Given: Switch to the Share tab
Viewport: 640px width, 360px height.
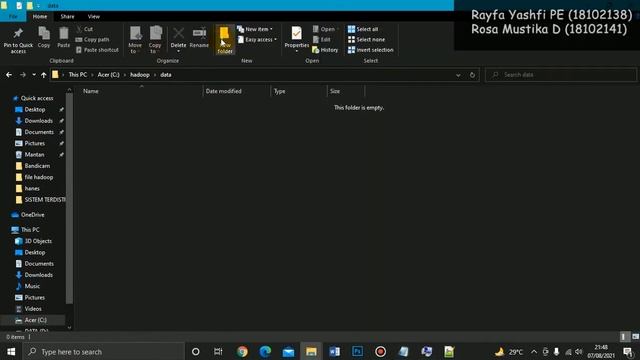Looking at the screenshot, I should 67,16.
